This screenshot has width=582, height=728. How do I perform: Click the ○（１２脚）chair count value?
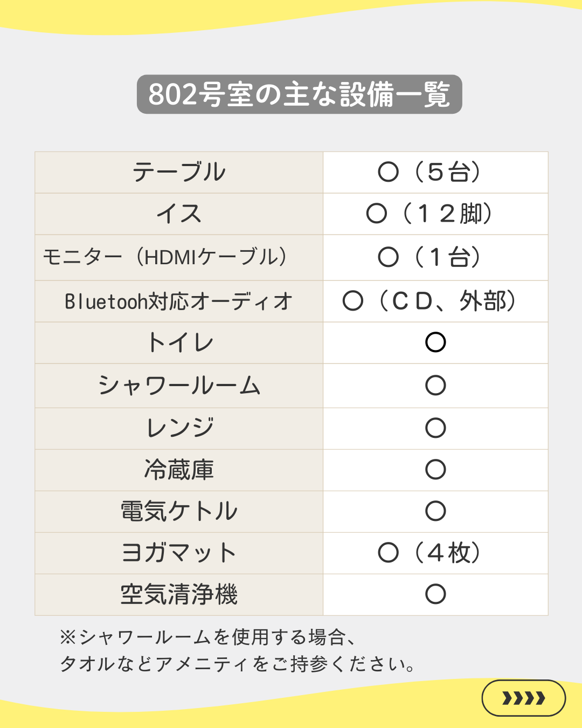tap(430, 214)
